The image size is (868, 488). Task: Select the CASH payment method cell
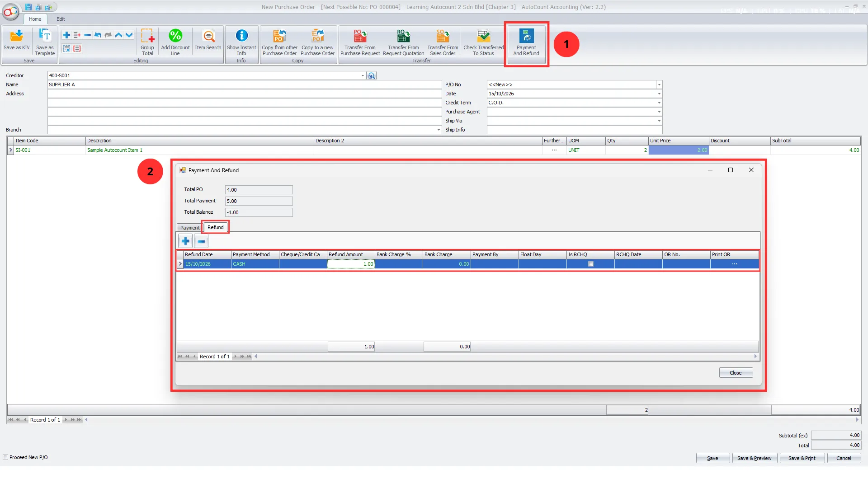pos(255,264)
